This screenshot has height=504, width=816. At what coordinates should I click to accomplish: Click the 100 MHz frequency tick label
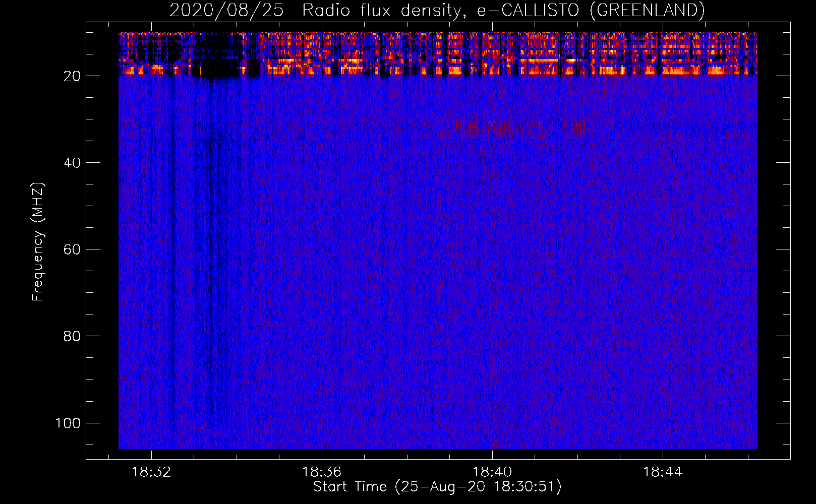(x=68, y=423)
